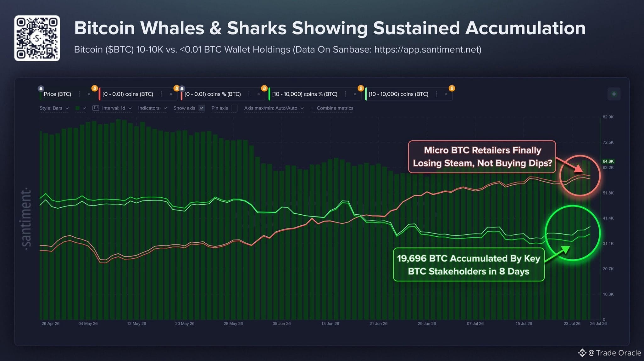Open the Interval: 1d dropdown

coord(117,108)
